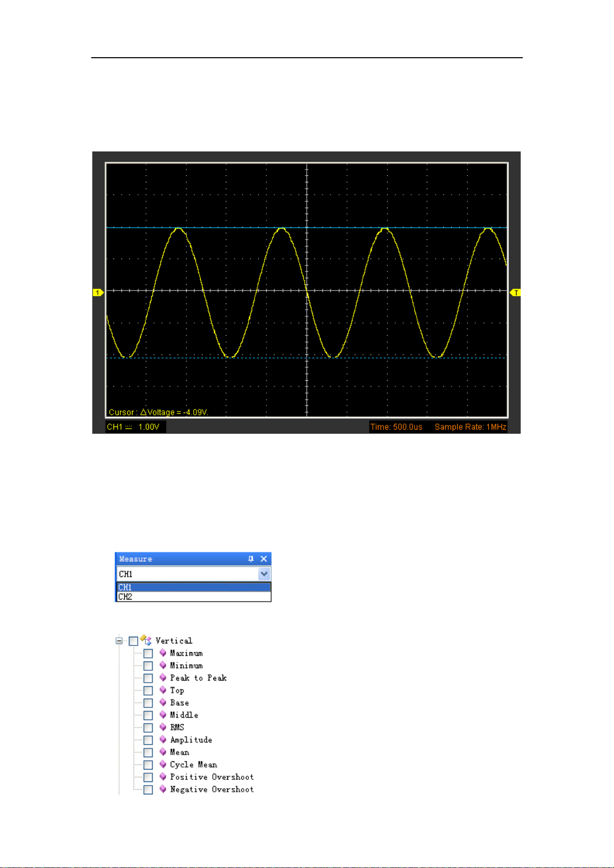Tick the Positive Overshoot checkbox

[x=148, y=777]
